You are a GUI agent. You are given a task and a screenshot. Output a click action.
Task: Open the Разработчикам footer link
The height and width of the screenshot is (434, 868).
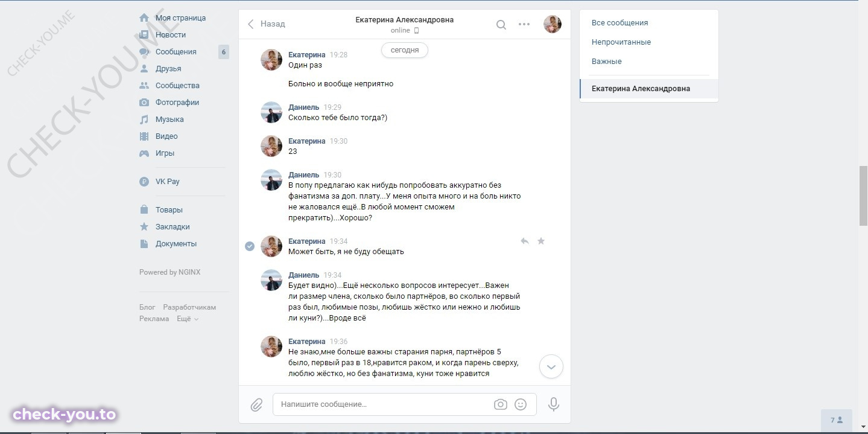pos(189,307)
